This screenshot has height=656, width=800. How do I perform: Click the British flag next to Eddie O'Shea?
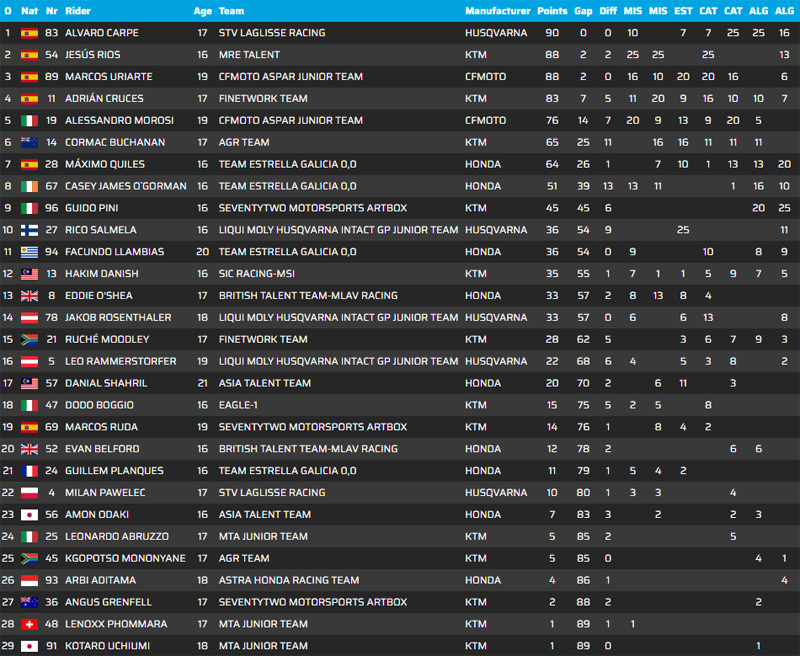(29, 296)
